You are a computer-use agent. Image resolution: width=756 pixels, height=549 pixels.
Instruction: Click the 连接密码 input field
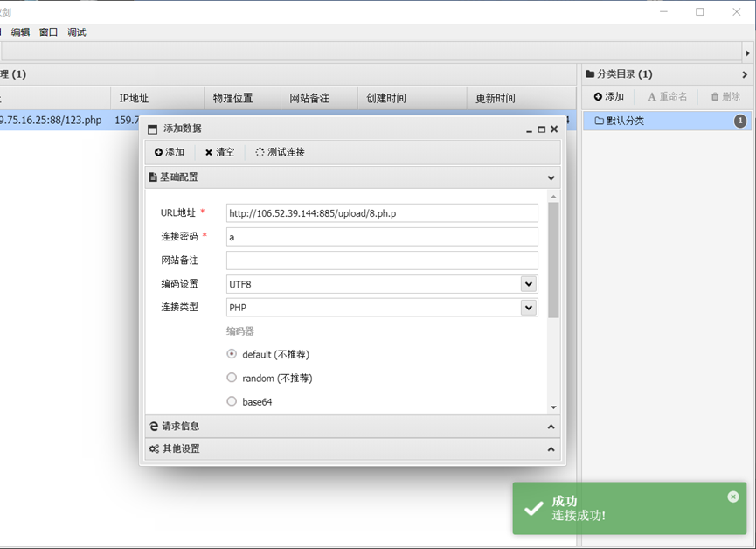[382, 237]
